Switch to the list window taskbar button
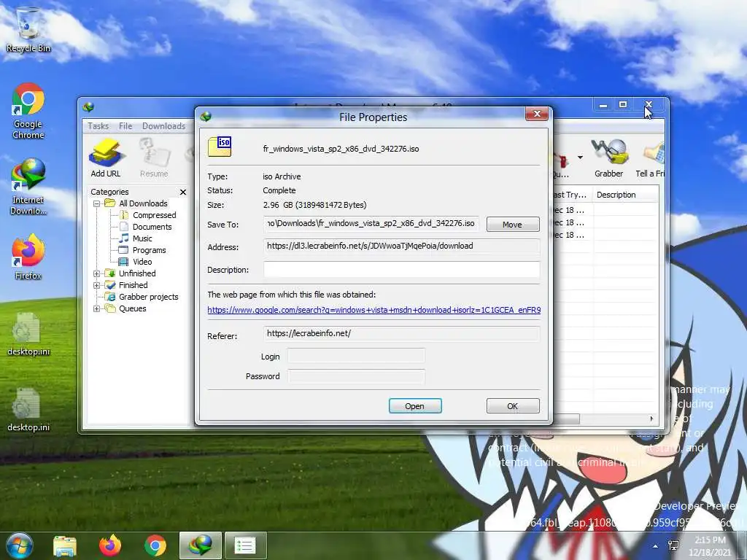The width and height of the screenshot is (747, 560). (246, 545)
